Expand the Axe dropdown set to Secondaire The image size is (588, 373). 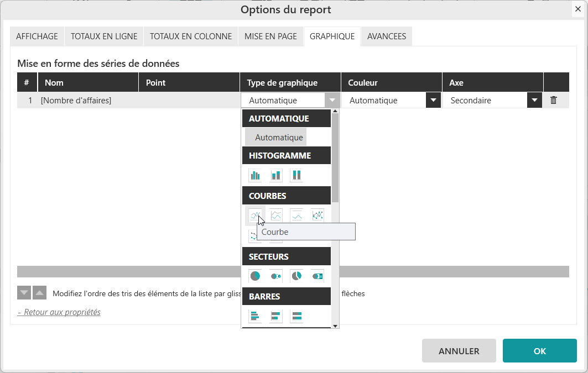(534, 101)
